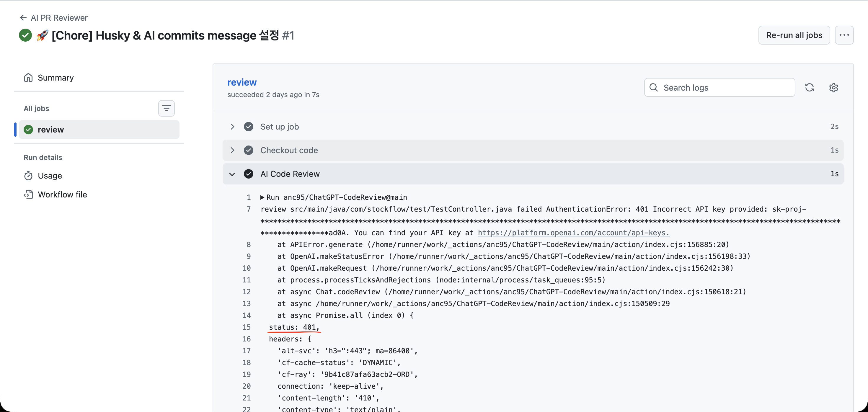The image size is (868, 412).
Task: Click APIError.generate stack trace line 8
Action: tap(503, 245)
